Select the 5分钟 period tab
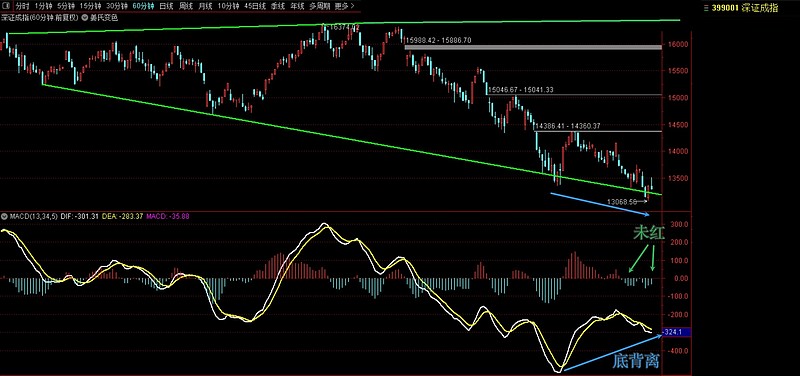Viewport: 800px width, 376px height. (x=65, y=7)
